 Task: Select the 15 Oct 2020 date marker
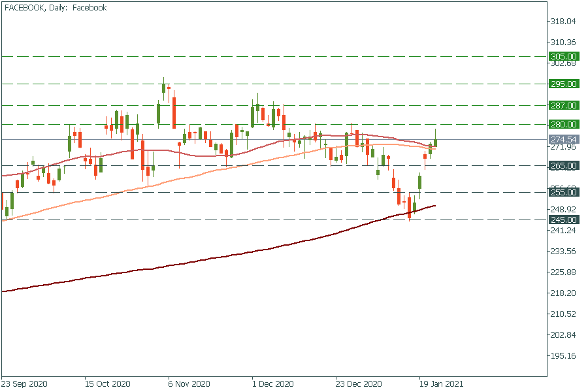(x=108, y=384)
